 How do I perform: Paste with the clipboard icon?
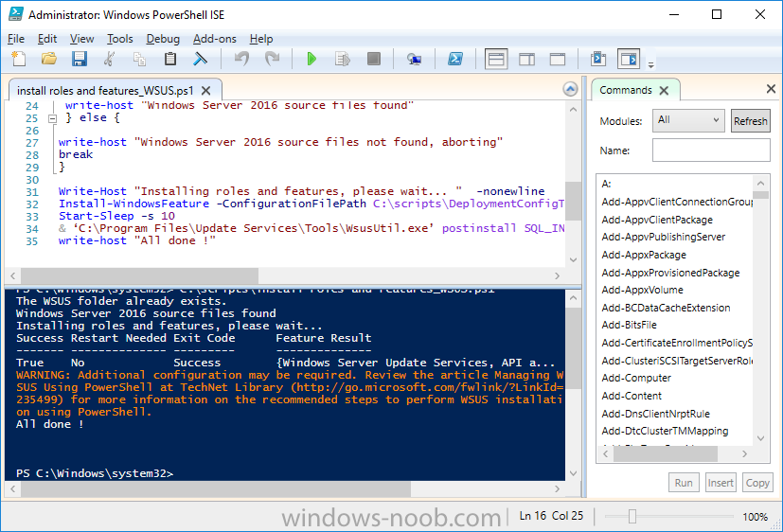point(170,59)
